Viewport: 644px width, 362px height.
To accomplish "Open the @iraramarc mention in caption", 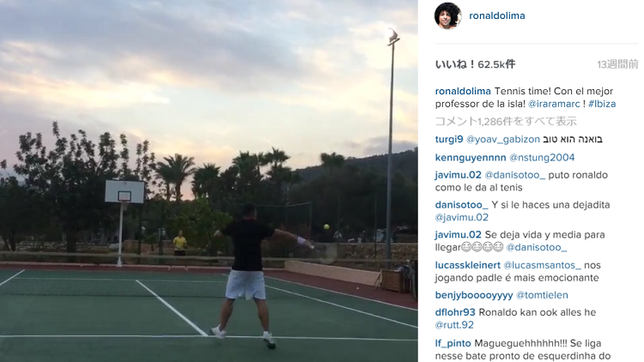I will (x=554, y=104).
